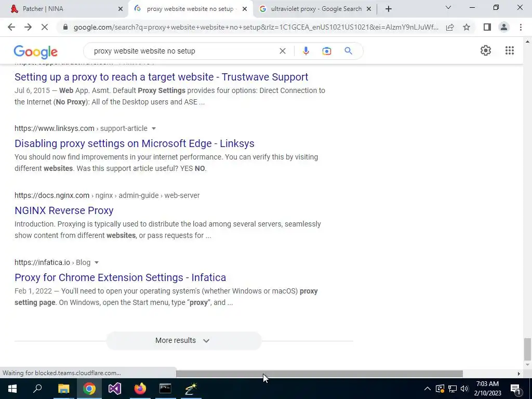The height and width of the screenshot is (399, 532).
Task: Show hidden system tray icons
Action: point(428,389)
